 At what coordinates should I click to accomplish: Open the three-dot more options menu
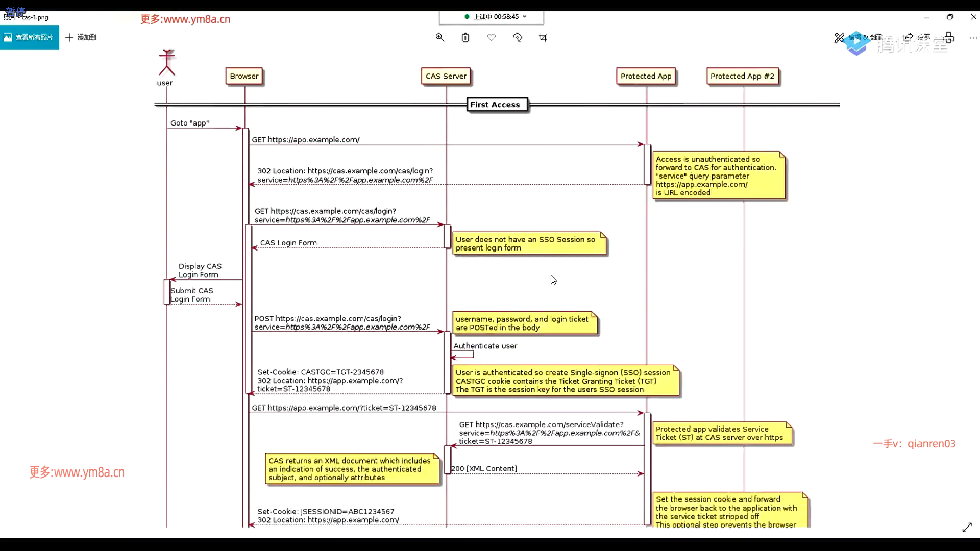[973, 37]
